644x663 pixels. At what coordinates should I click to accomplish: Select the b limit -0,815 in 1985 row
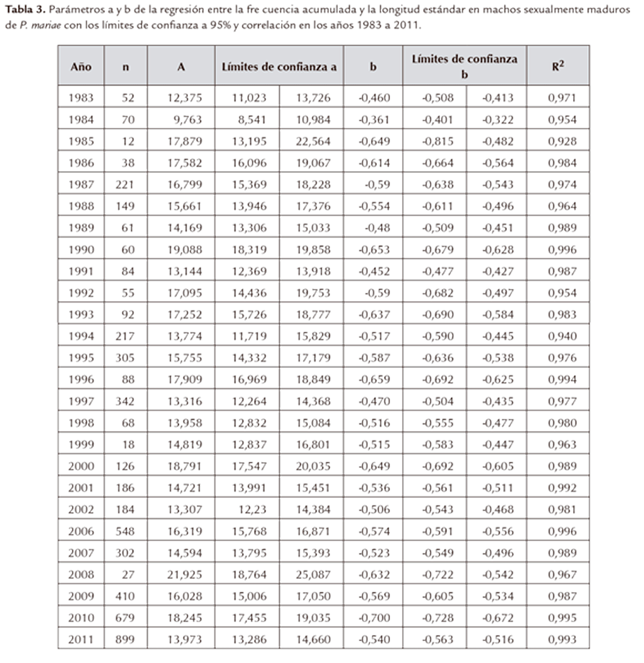437,141
